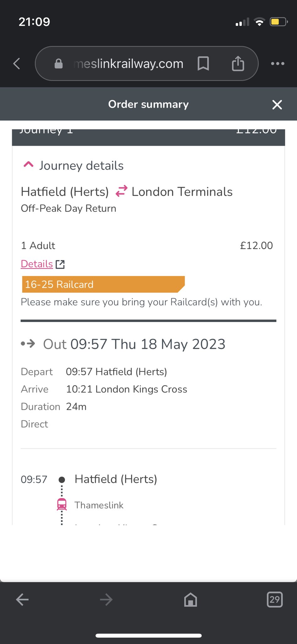The width and height of the screenshot is (297, 644).
Task: Tap the share icon in address bar
Action: click(238, 64)
